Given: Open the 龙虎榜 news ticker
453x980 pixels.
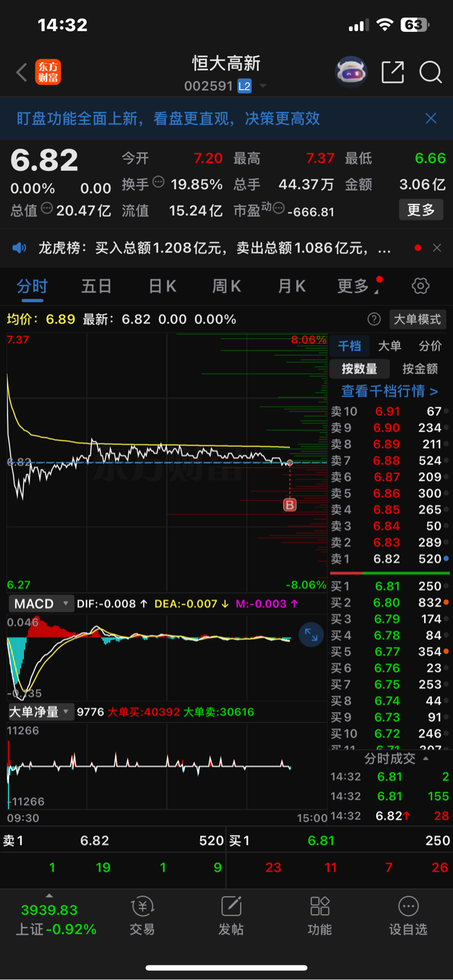Looking at the screenshot, I should coord(214,248).
